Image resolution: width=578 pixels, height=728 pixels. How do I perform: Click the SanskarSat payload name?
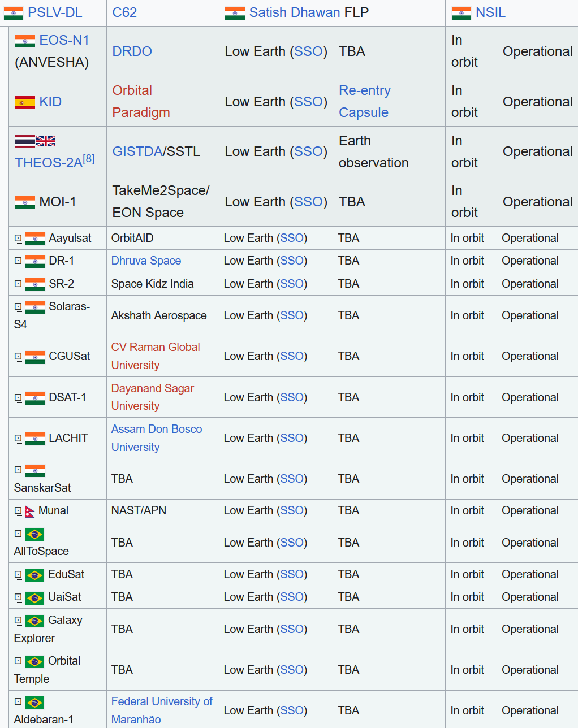[x=42, y=488]
